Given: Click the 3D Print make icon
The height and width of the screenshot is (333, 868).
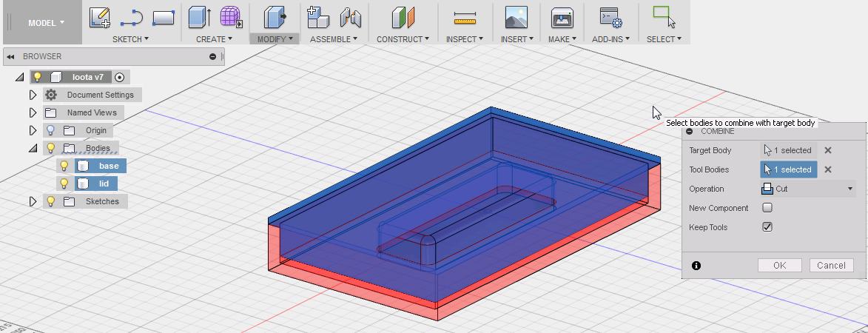Looking at the screenshot, I should (562, 18).
